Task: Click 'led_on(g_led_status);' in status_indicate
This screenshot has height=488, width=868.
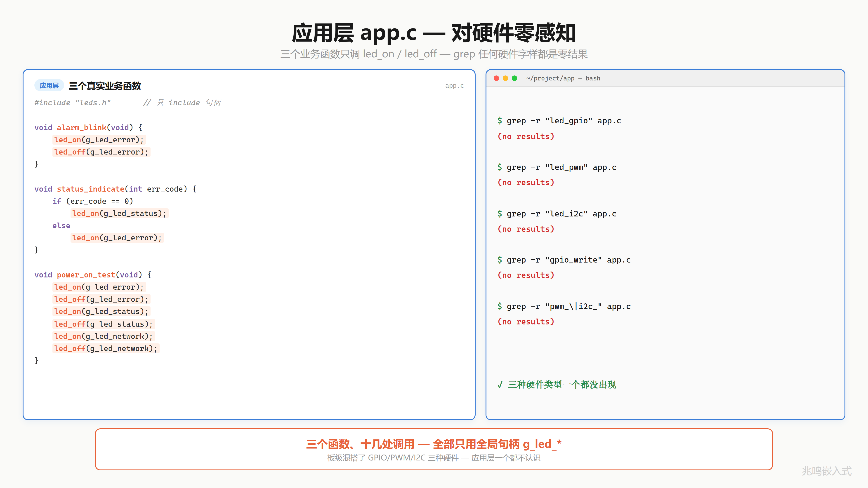Action: (119, 213)
